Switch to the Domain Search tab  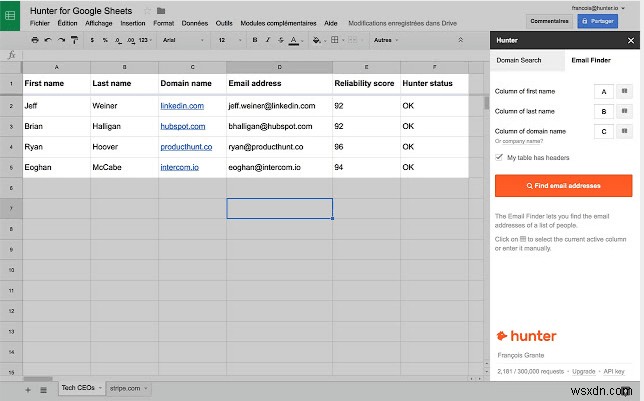click(x=527, y=60)
